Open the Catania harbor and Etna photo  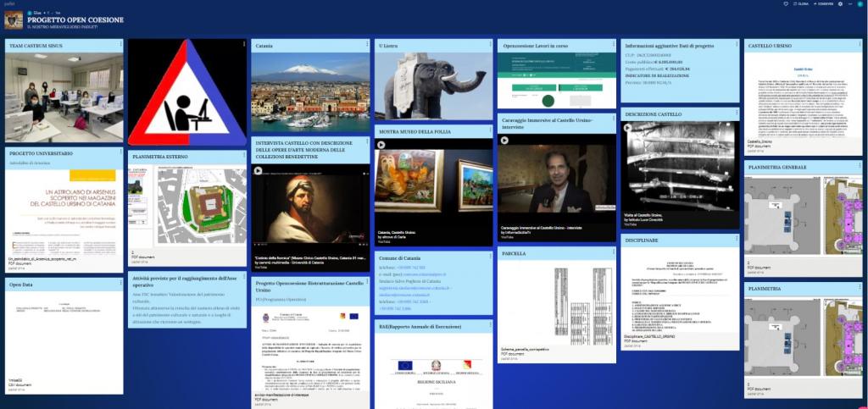pos(310,91)
